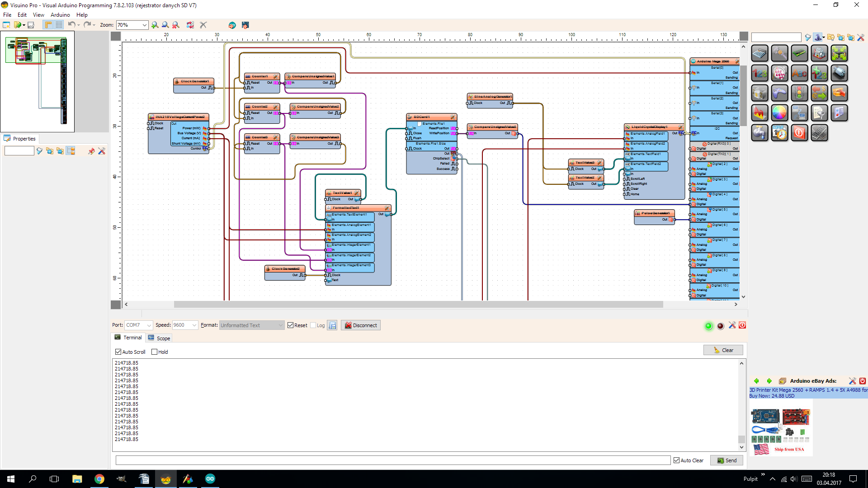The height and width of the screenshot is (488, 868).
Task: Click the diagram overview thumbnail
Action: click(37, 81)
